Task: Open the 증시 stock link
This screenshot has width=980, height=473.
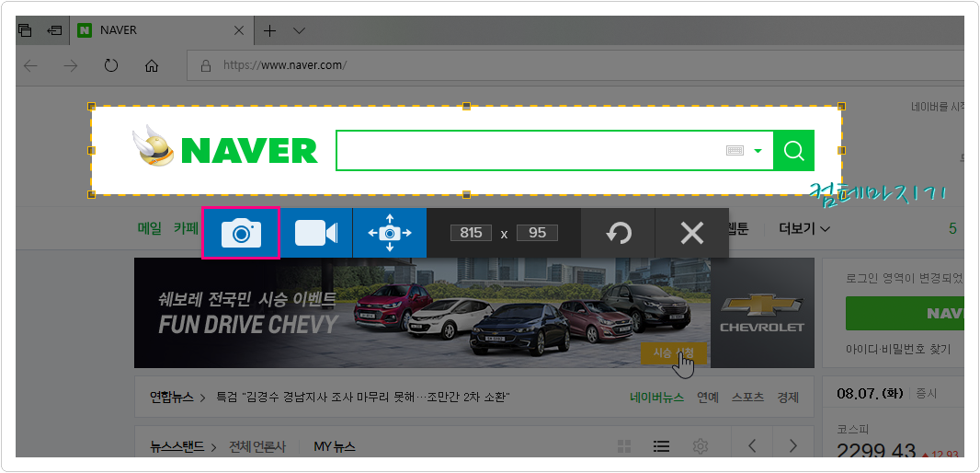Action: pyautogui.click(x=927, y=394)
